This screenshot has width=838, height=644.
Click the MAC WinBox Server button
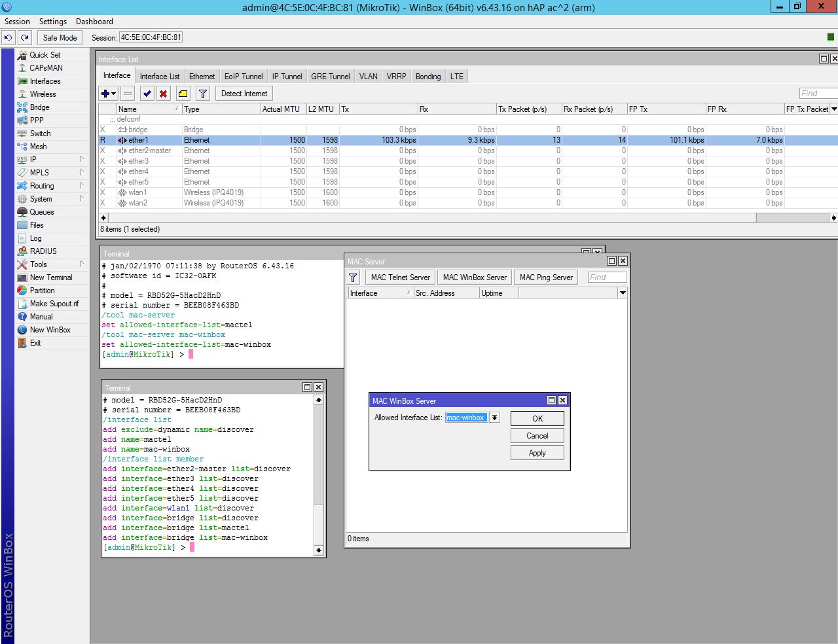(x=475, y=277)
